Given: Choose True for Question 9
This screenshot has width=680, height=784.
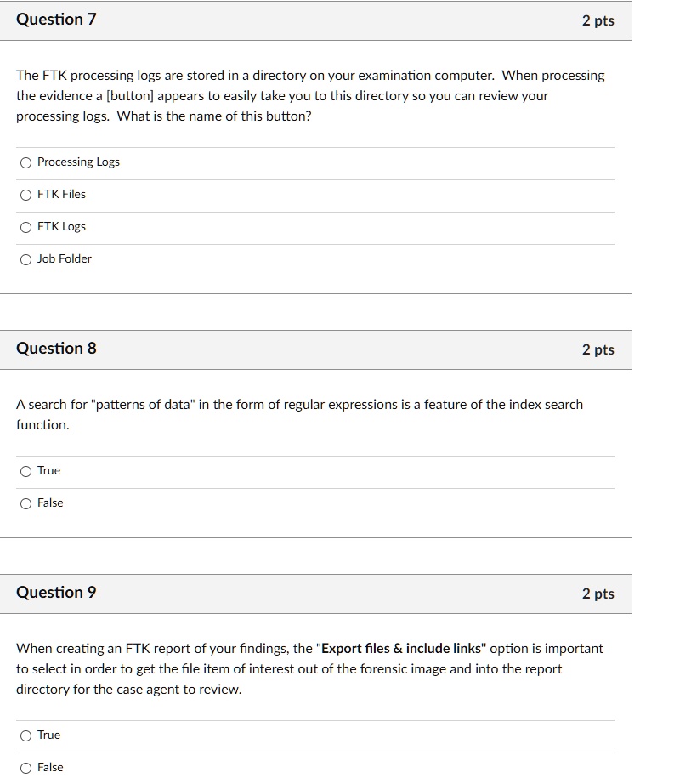Looking at the screenshot, I should (26, 735).
